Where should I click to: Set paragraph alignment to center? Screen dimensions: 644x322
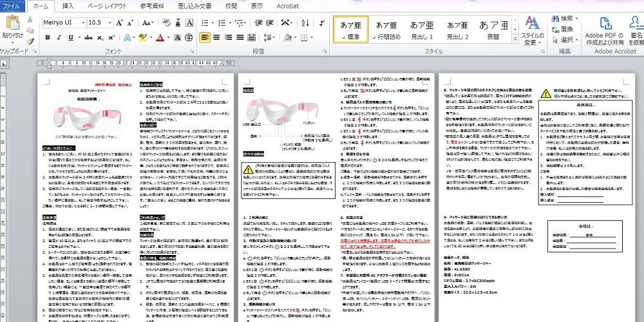(216, 37)
